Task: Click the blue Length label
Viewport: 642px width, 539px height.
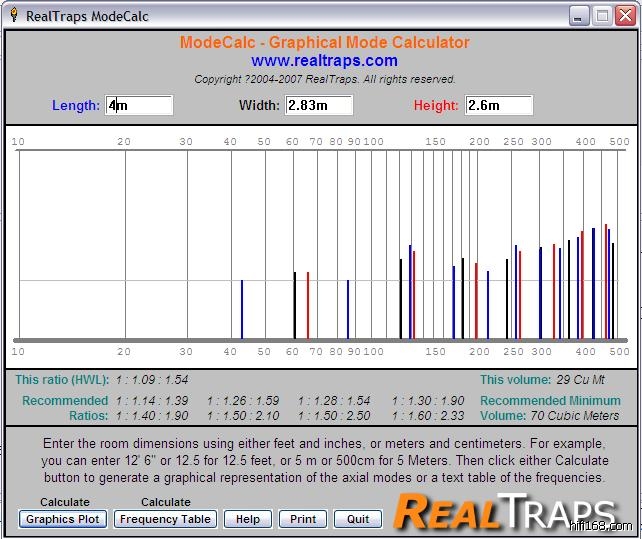Action: click(76, 105)
